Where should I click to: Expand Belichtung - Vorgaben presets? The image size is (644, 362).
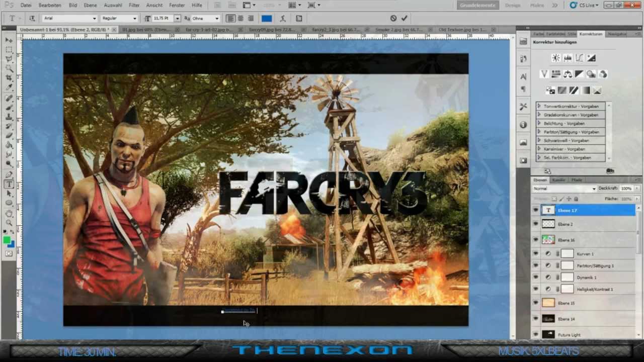539,124
